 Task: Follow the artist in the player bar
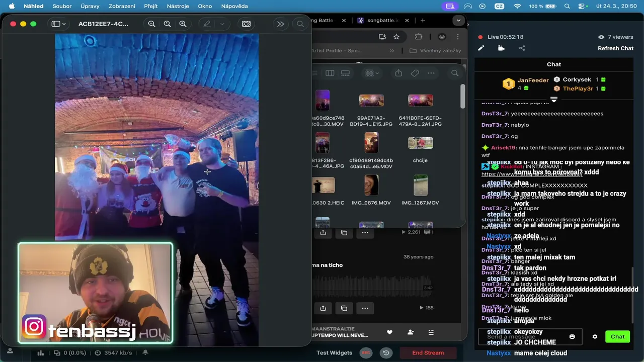pyautogui.click(x=411, y=332)
